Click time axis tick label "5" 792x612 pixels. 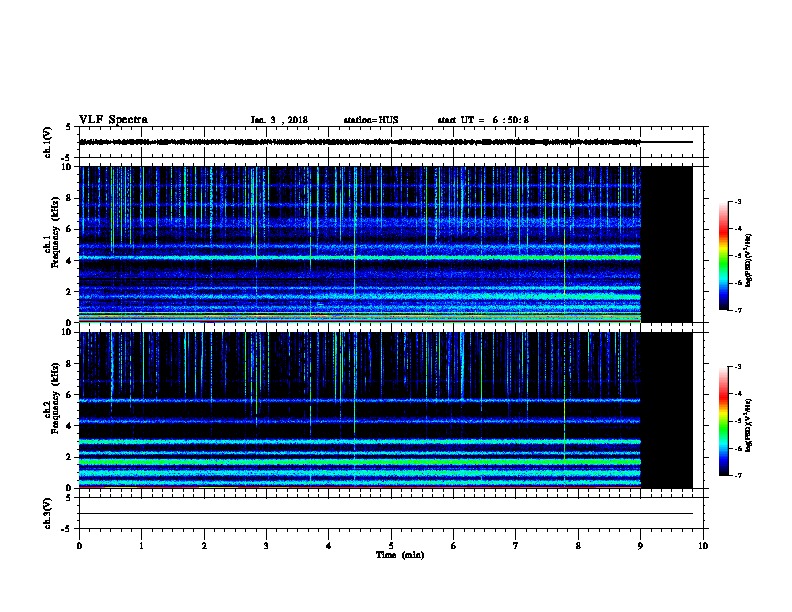[391, 545]
